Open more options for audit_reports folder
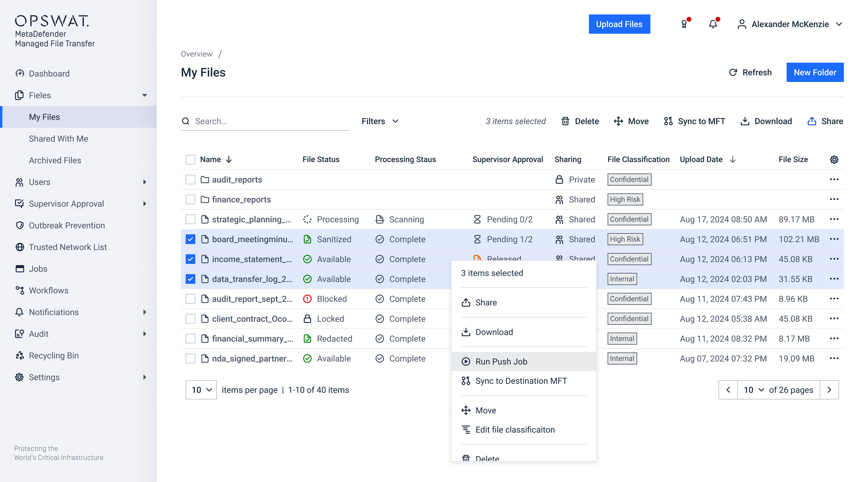Image resolution: width=868 pixels, height=482 pixels. [x=834, y=180]
